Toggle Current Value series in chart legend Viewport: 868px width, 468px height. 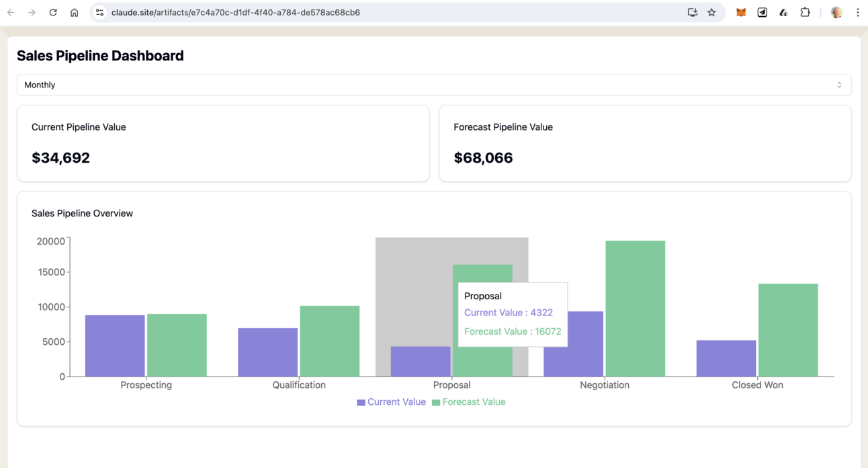click(391, 402)
